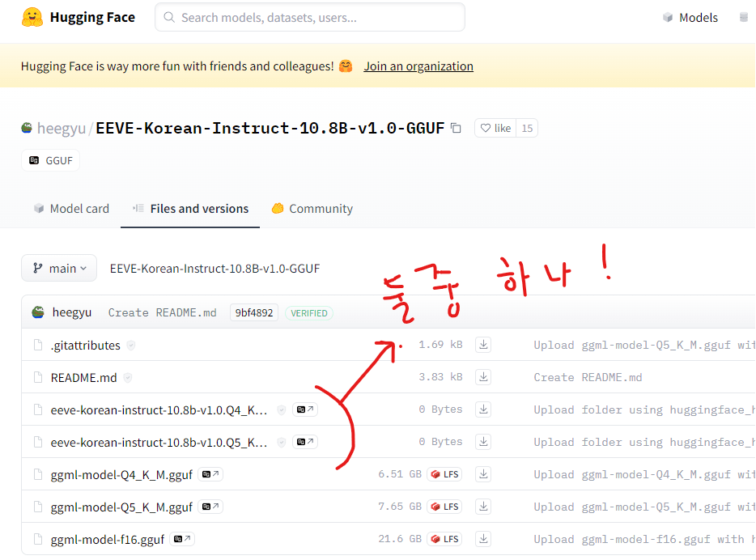
Task: Click repository breadcrumb EEVE-Korean-Instruct-10.8B-v1.0-GGUF
Action: 214,269
